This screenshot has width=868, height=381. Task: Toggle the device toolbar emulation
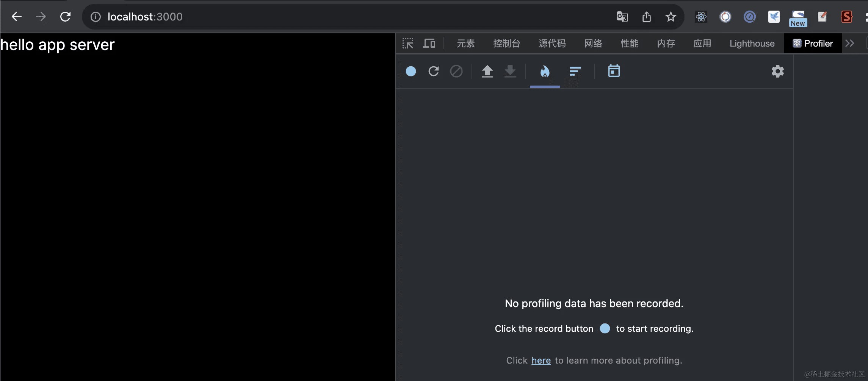coord(429,43)
